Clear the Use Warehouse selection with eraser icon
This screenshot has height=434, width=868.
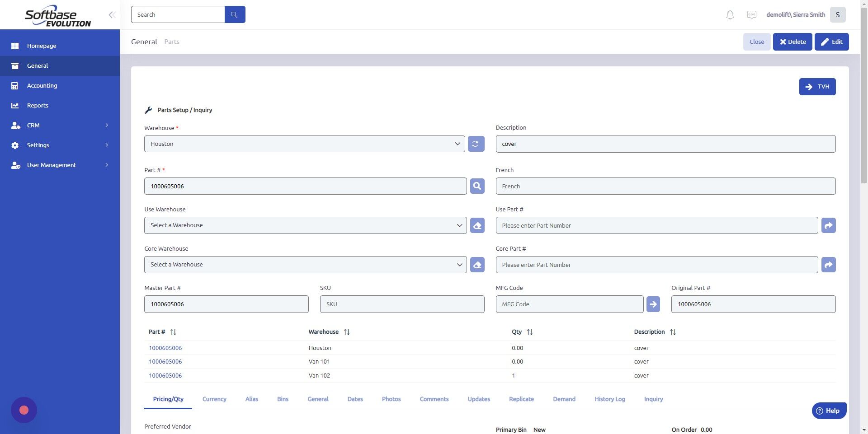(477, 225)
